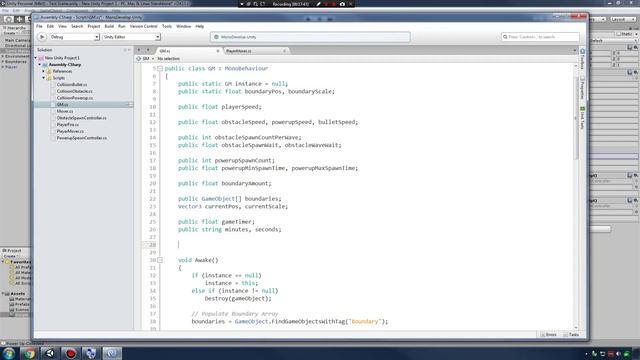This screenshot has height=360, width=640.
Task: Go to the previous document tab arrow
Action: click(139, 50)
